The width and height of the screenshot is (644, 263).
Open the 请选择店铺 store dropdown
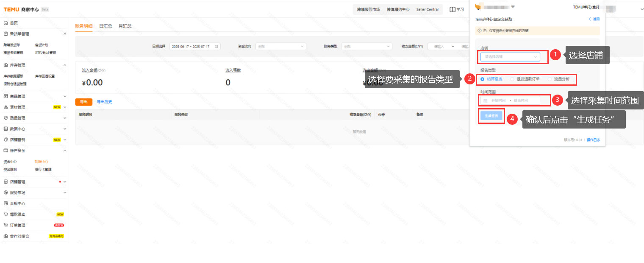[511, 56]
